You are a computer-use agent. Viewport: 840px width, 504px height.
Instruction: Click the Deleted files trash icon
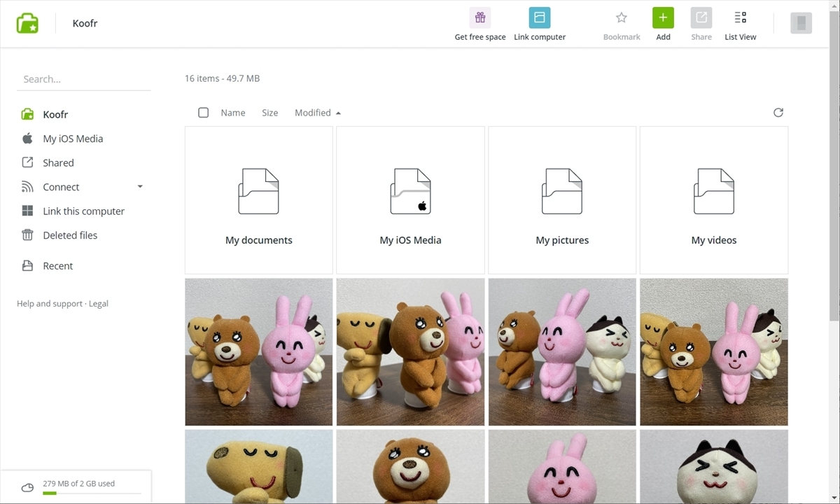(27, 235)
